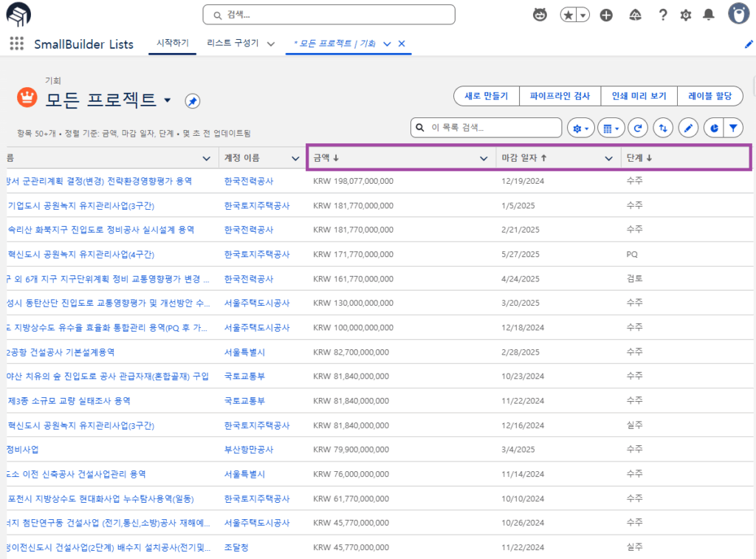Click the KRW 130,000,000,000 amount cell

pyautogui.click(x=354, y=303)
